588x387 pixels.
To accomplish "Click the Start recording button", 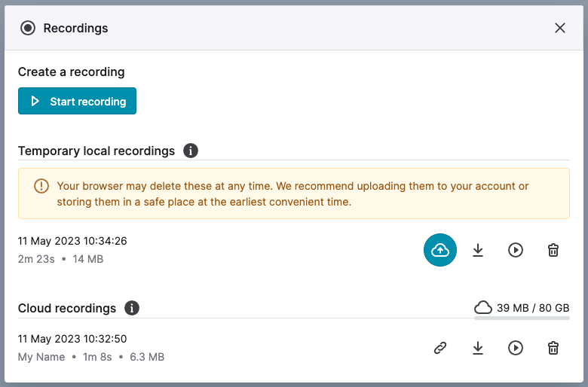I will 77,101.
